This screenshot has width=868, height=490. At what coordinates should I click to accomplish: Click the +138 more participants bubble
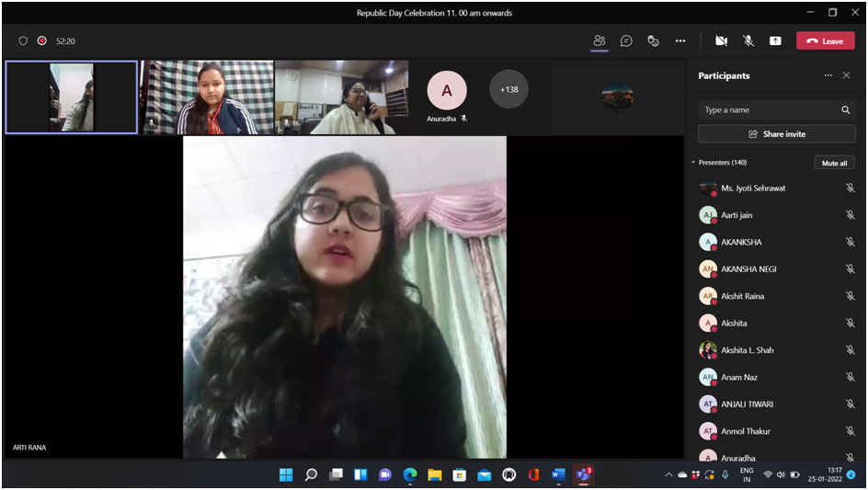(x=508, y=89)
